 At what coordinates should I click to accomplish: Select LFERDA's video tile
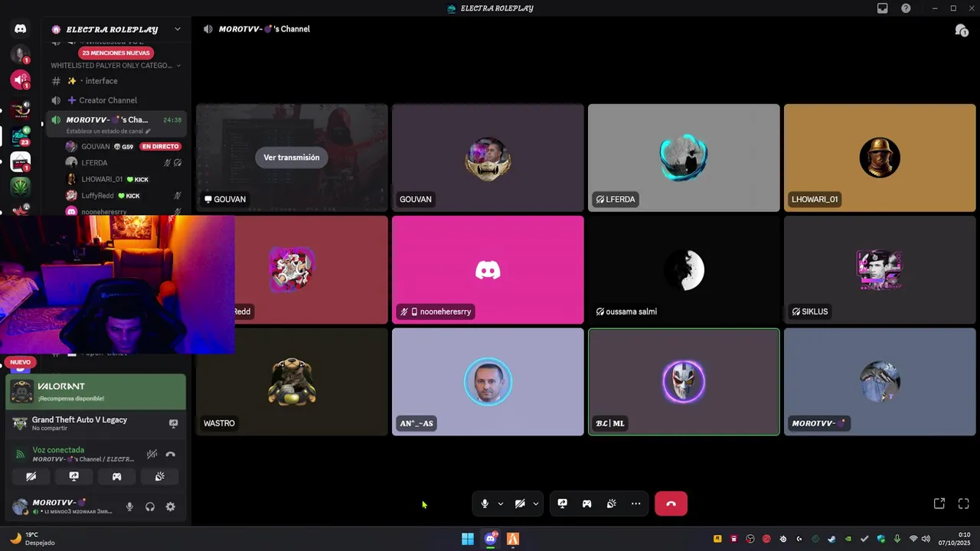pyautogui.click(x=684, y=158)
